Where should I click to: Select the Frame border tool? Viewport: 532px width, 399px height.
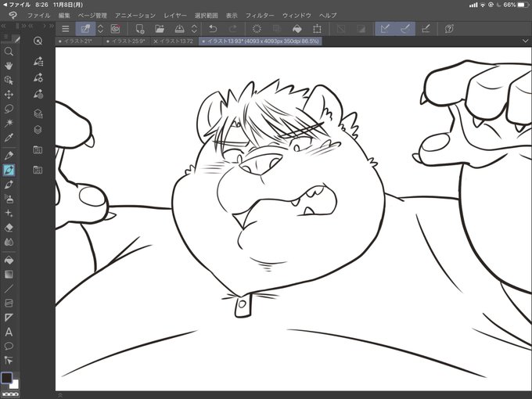(9, 303)
